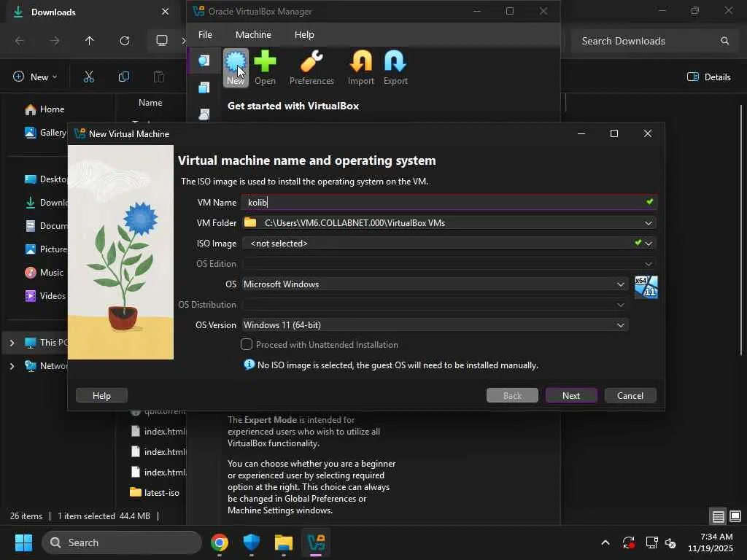Click the Export appliance icon
Image resolution: width=747 pixels, height=560 pixels.
(395, 68)
